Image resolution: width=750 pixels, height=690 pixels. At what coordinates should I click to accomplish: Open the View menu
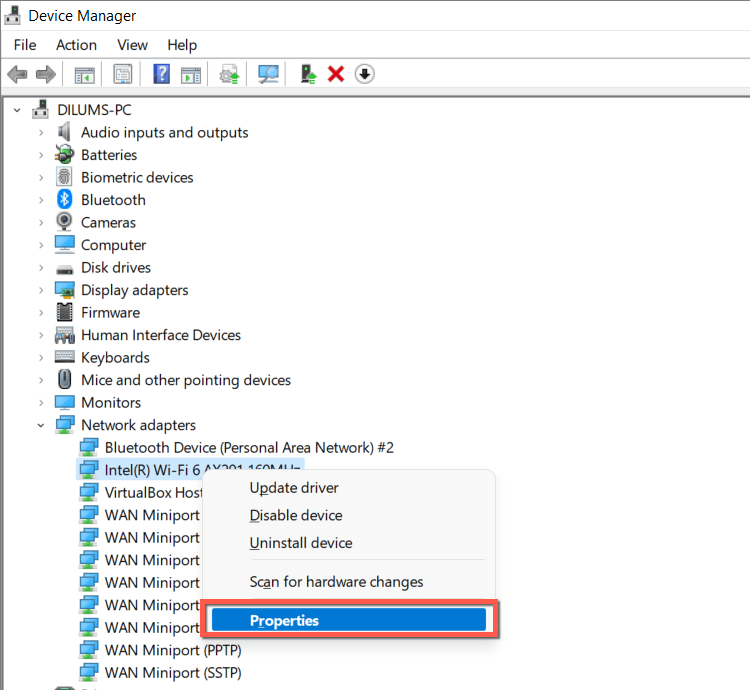pyautogui.click(x=132, y=45)
